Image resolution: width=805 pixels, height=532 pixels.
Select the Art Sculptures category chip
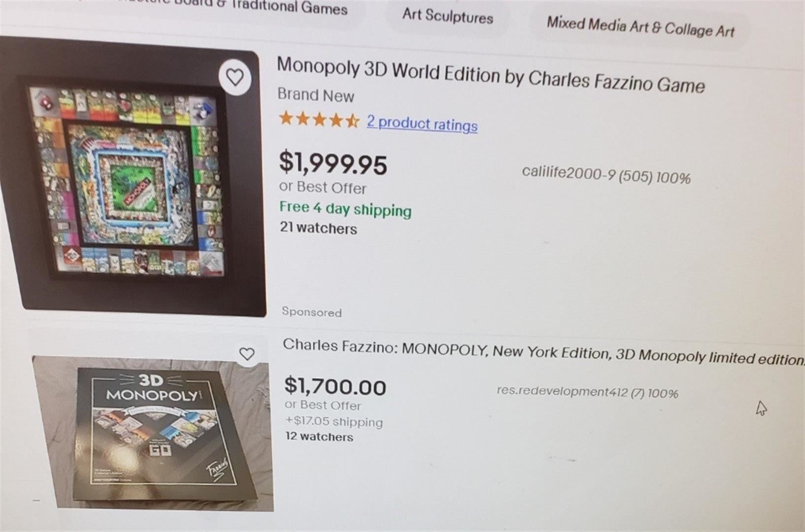pos(447,16)
